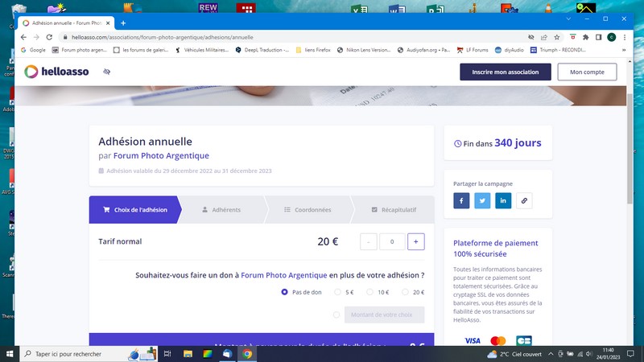Open the LF Forums bookmark

473,50
